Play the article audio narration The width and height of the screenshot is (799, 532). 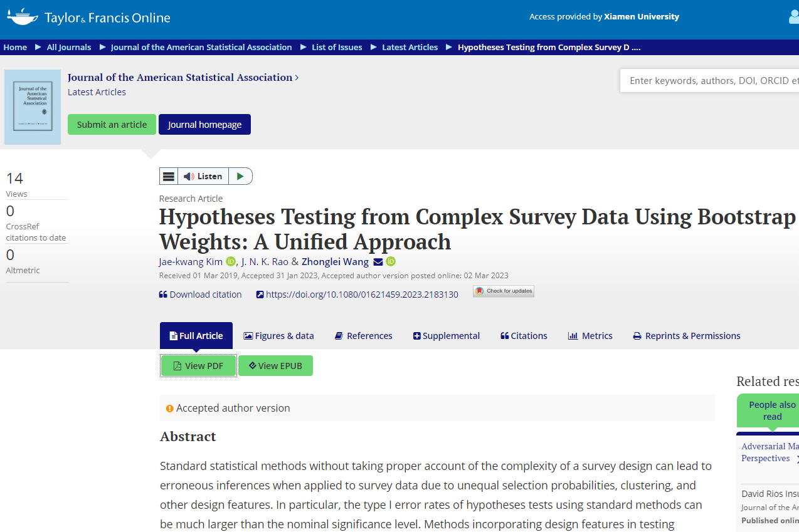click(240, 177)
